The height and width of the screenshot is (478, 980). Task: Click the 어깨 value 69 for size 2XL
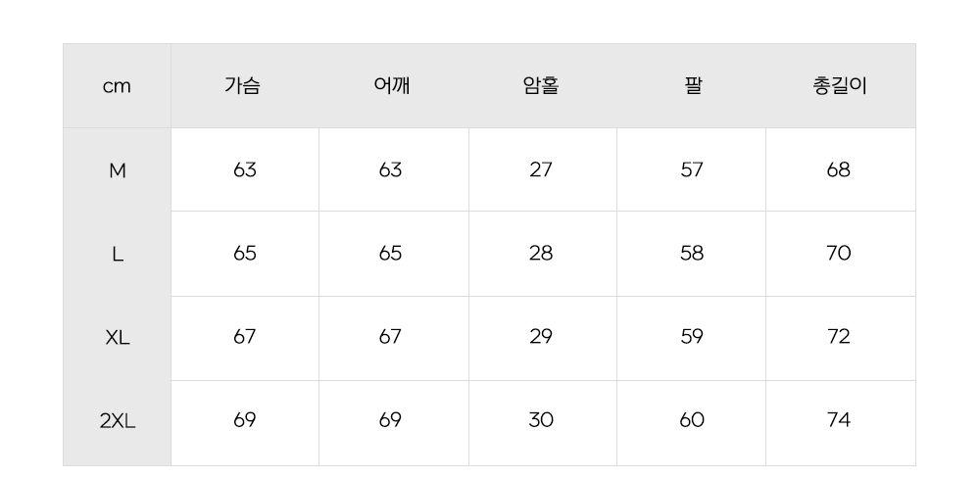[x=390, y=420]
